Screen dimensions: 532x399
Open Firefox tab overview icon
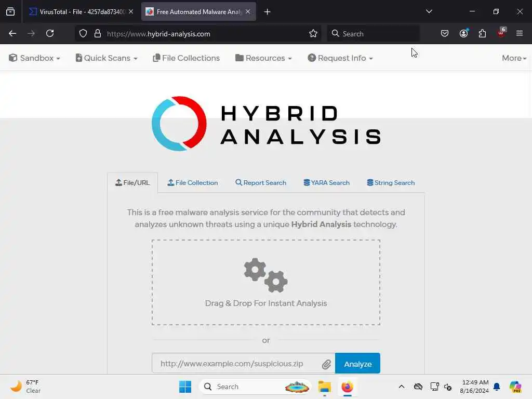pyautogui.click(x=10, y=11)
